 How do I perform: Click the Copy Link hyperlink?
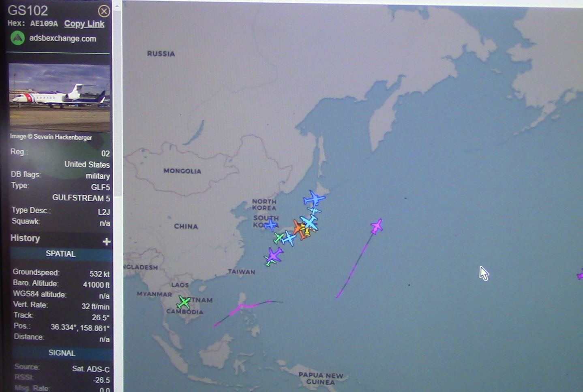pos(84,24)
